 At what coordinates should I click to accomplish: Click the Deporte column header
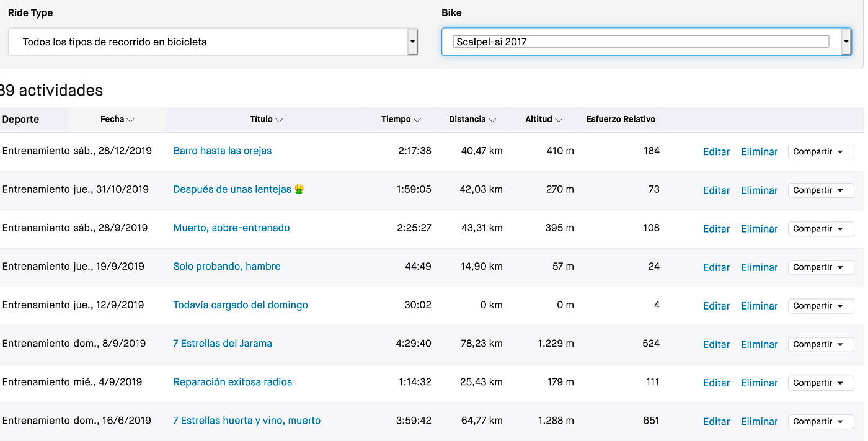(x=20, y=120)
